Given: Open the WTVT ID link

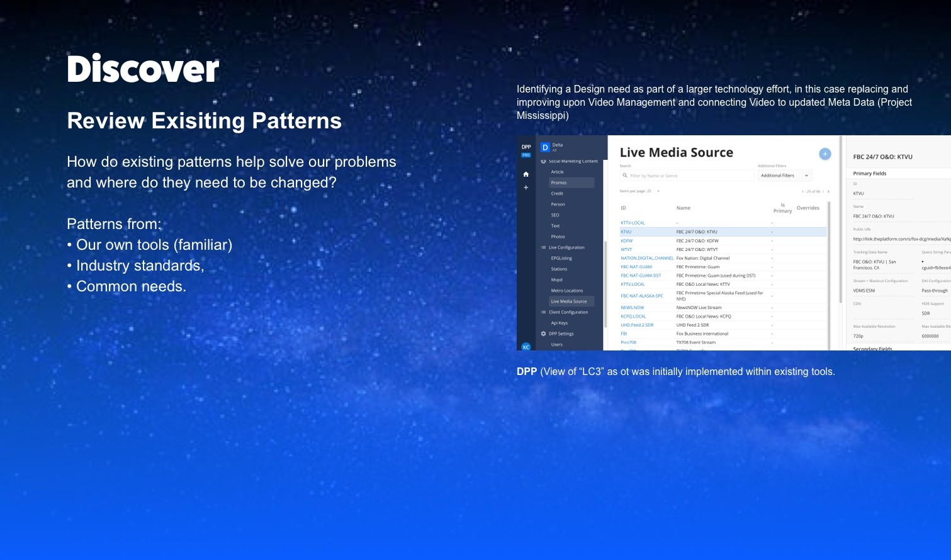Looking at the screenshot, I should (x=626, y=249).
